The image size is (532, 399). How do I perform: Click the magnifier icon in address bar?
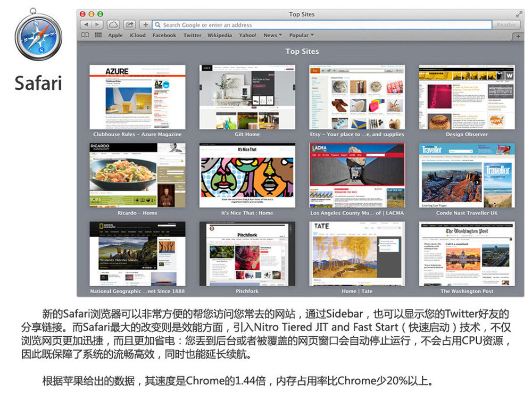157,25
